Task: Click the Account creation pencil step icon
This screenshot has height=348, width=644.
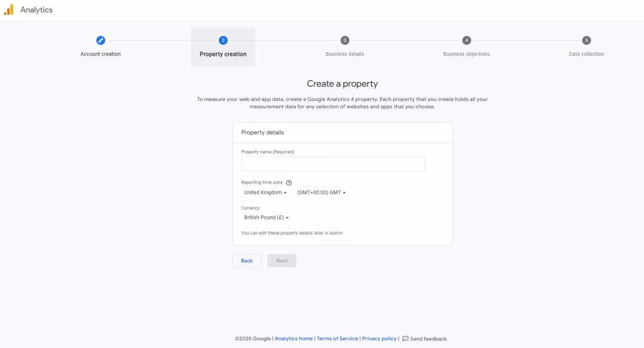Action: tap(101, 40)
